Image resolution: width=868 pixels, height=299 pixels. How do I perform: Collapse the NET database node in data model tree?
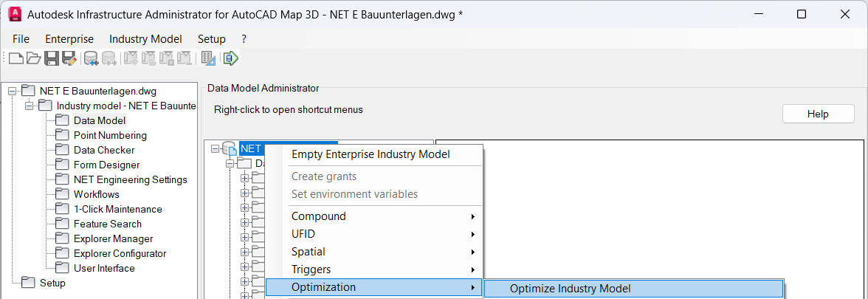[215, 148]
